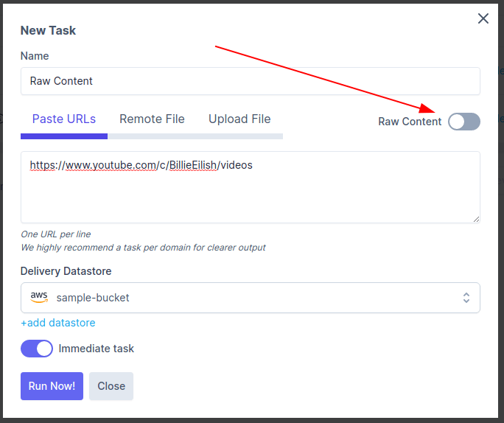Close the New Task dialog with X icon

483,18
